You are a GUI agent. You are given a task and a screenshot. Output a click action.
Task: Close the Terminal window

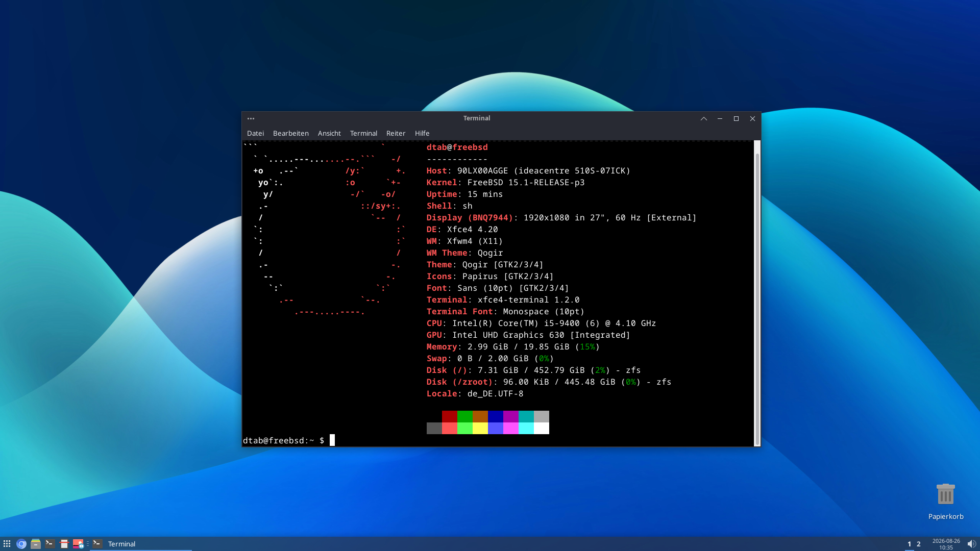pyautogui.click(x=752, y=118)
